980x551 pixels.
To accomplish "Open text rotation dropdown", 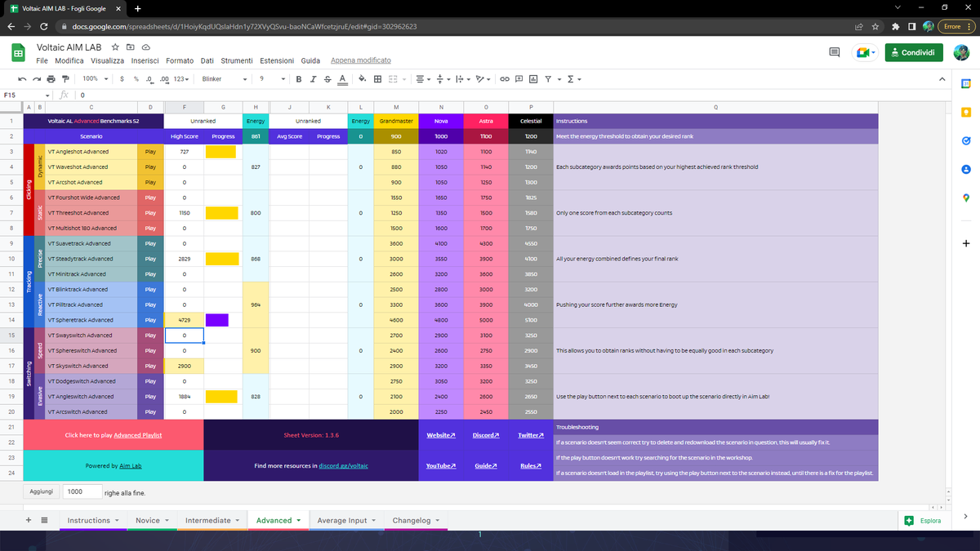I will (x=484, y=79).
